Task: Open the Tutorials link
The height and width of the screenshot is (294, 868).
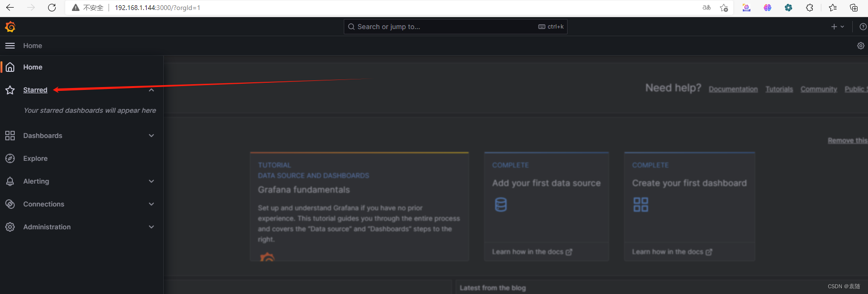Action: coord(779,89)
